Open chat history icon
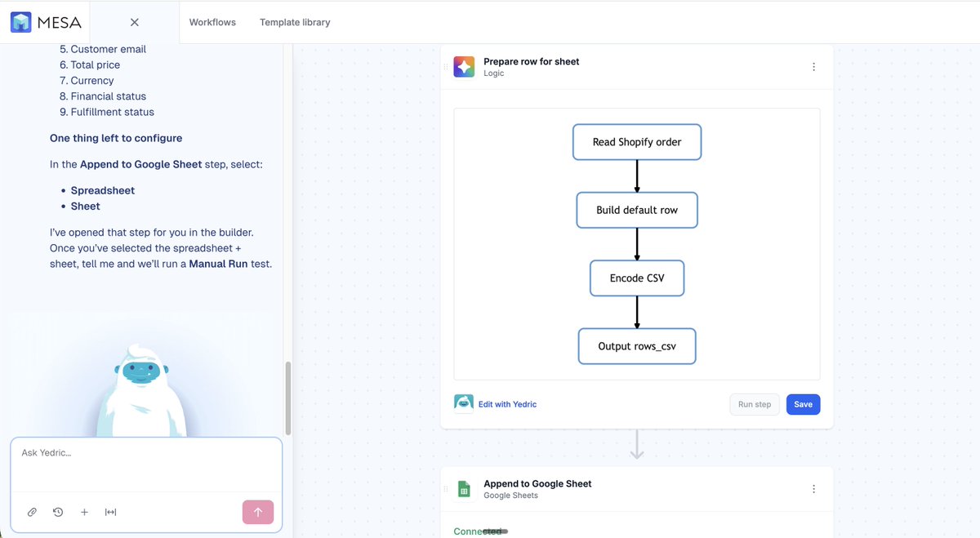 58,512
